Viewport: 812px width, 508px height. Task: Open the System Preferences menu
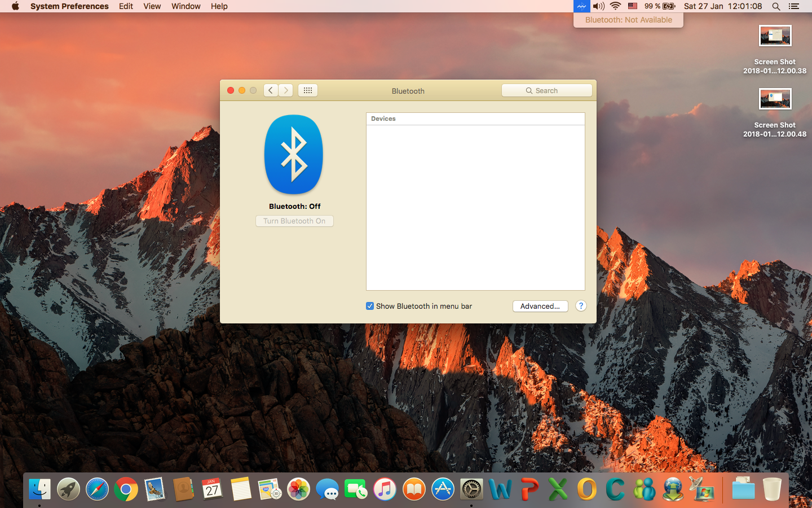pyautogui.click(x=69, y=6)
